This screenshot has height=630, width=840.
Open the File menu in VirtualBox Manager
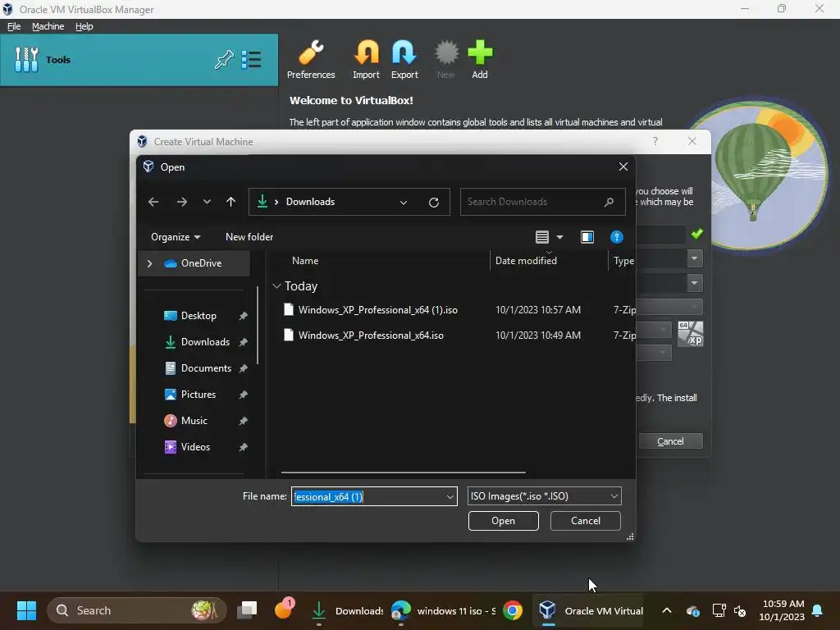point(14,26)
